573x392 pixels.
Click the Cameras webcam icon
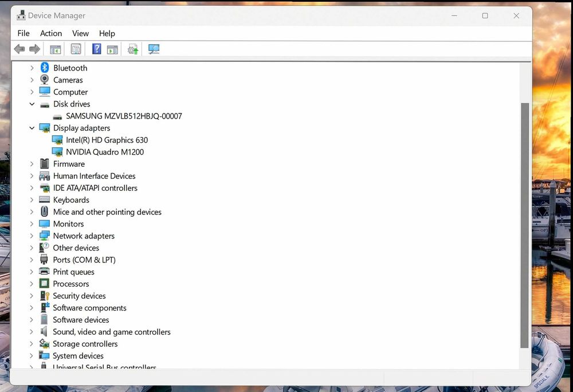45,80
